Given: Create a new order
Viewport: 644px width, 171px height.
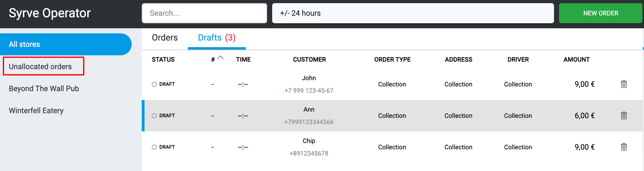Looking at the screenshot, I should (600, 13).
